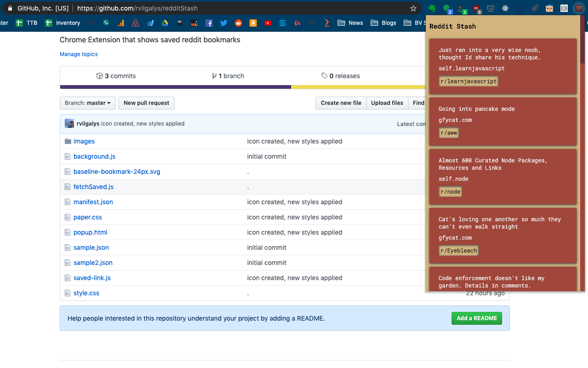Open the YouTube bookmark
The height and width of the screenshot is (368, 588).
(268, 23)
